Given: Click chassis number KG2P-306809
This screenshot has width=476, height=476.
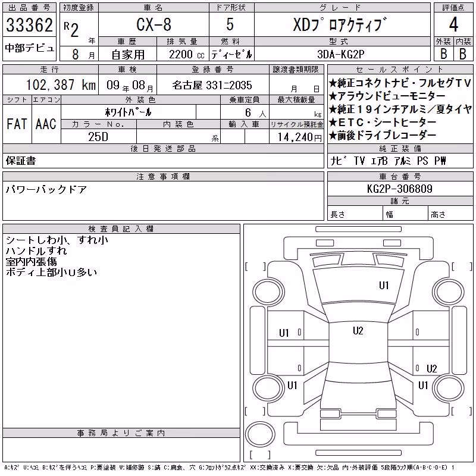Looking at the screenshot, I should coord(399,189).
